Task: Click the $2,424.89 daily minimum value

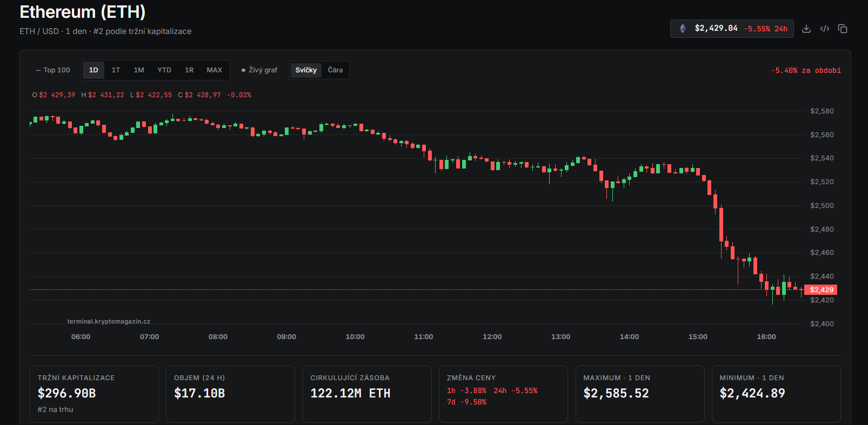Action: coord(752,393)
